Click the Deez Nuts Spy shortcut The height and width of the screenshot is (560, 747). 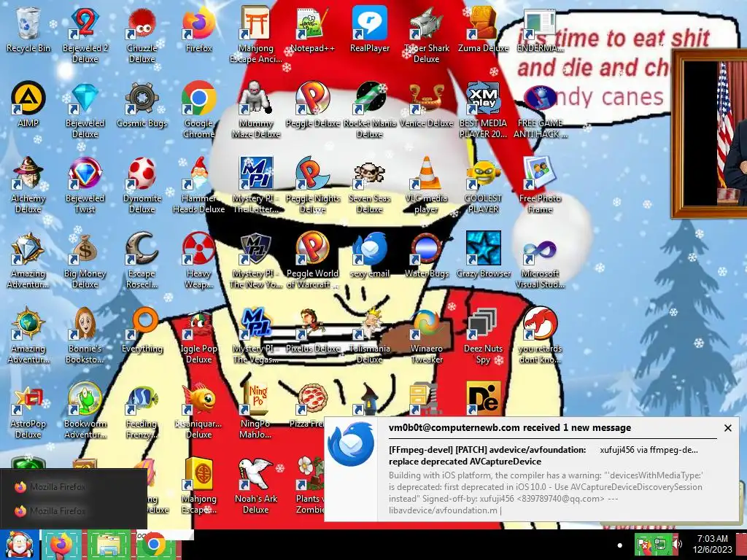coord(483,335)
